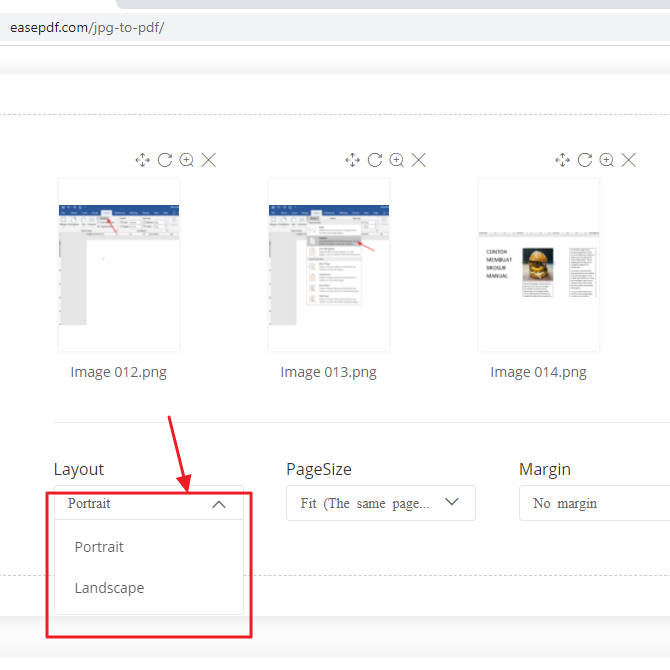
Task: Rotate the Image 014 thumbnail
Action: [x=585, y=160]
